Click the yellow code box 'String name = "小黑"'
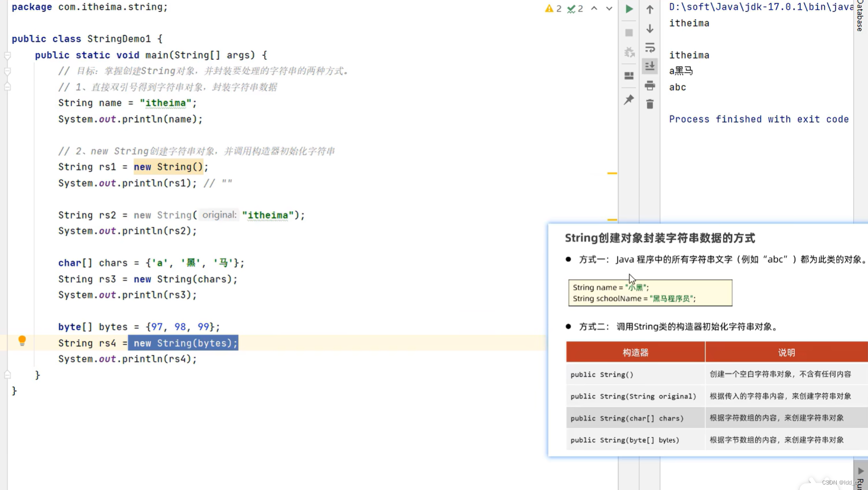This screenshot has width=868, height=490. (650, 293)
